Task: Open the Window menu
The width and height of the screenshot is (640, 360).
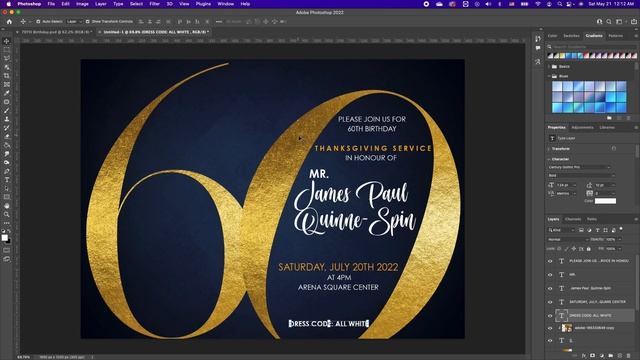Action: (225, 4)
